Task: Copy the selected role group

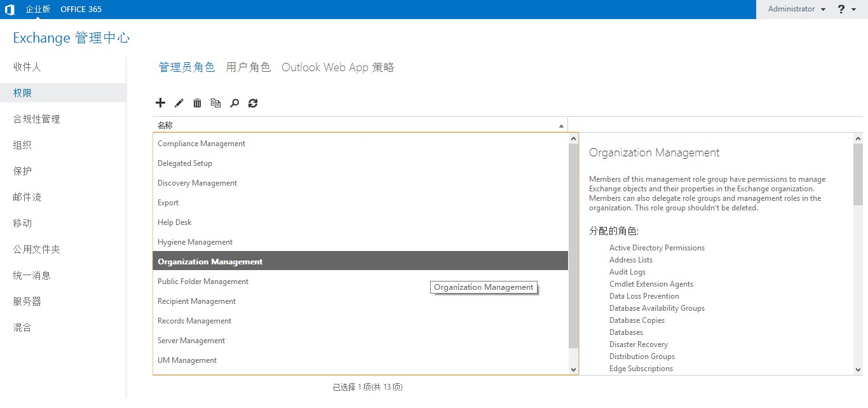Action: click(215, 103)
